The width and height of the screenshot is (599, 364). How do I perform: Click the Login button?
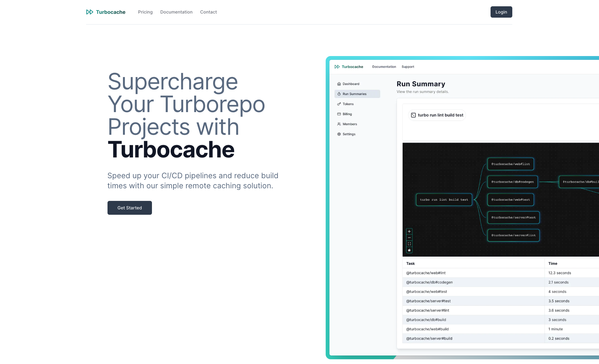tap(501, 12)
